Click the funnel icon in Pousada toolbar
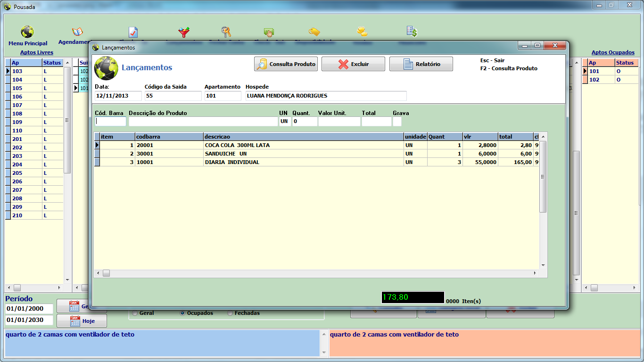644x362 pixels. pos(184,32)
